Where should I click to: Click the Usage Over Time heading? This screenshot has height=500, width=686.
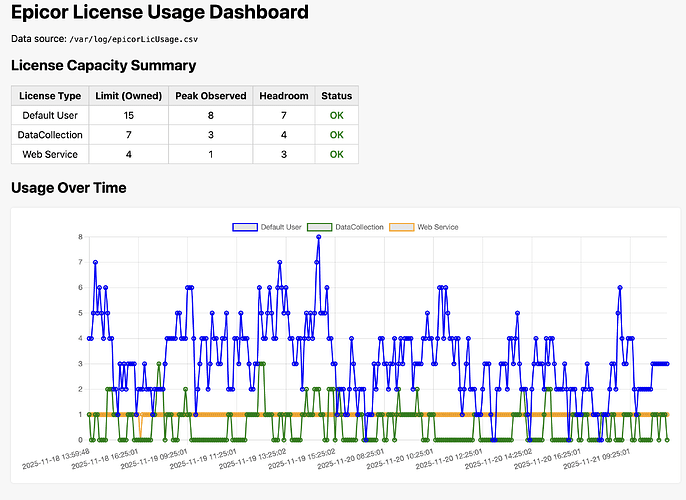click(x=69, y=188)
